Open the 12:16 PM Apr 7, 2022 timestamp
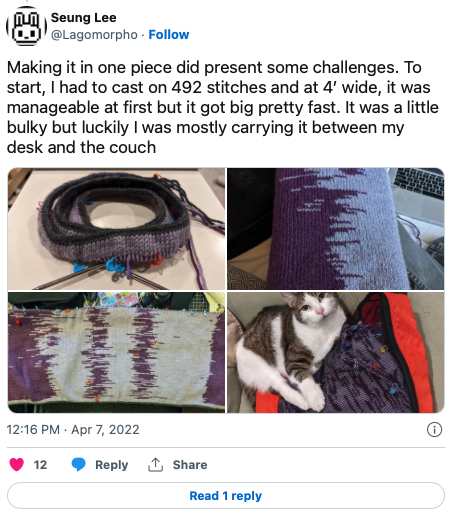This screenshot has width=452, height=516. coord(73,430)
